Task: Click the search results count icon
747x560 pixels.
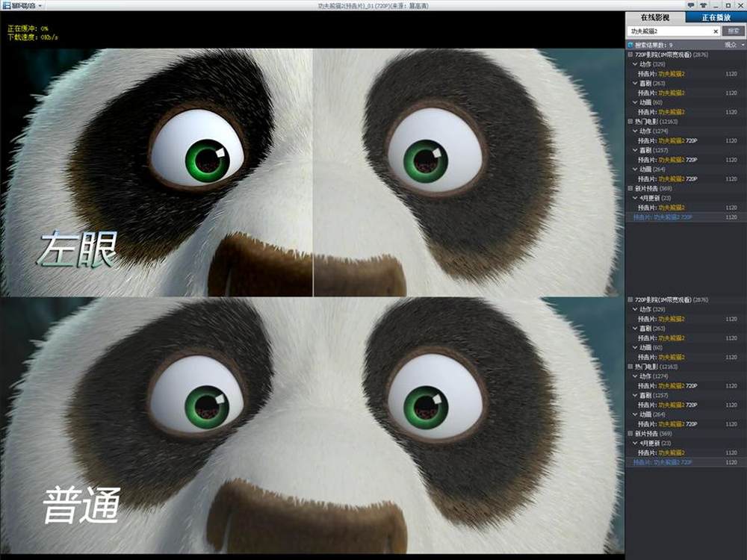Action: click(x=630, y=45)
